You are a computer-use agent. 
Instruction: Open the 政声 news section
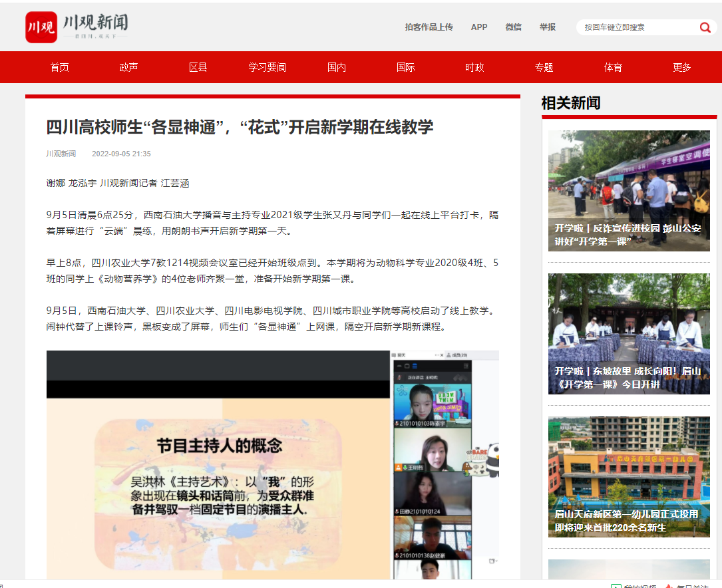click(x=128, y=67)
